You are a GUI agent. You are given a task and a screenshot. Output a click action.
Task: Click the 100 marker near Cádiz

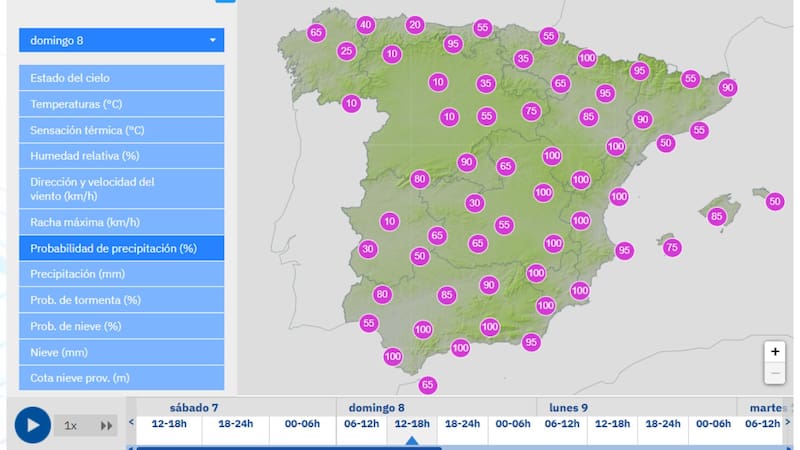[x=392, y=356]
